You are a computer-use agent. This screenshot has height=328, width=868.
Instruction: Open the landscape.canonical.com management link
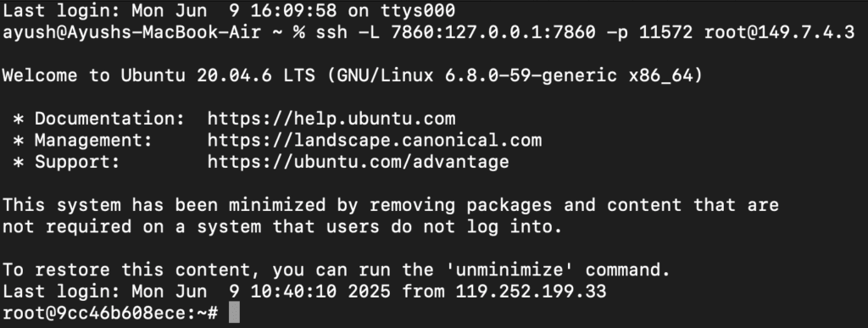click(x=374, y=141)
